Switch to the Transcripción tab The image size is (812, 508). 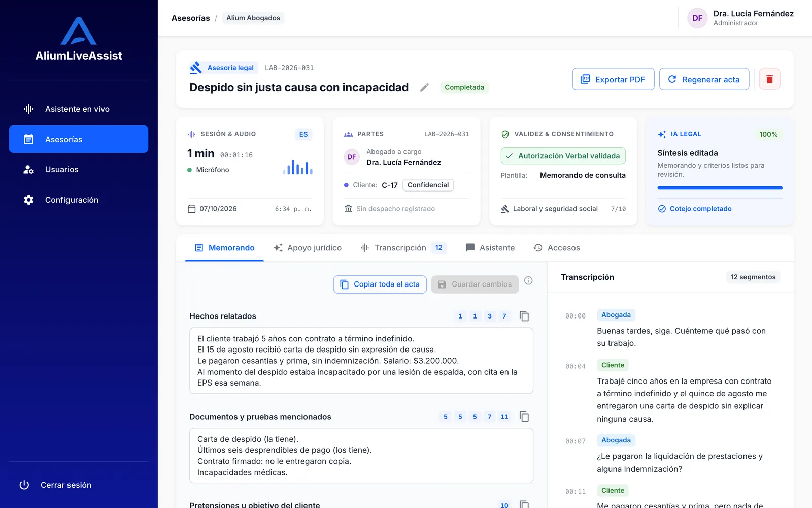tap(403, 248)
